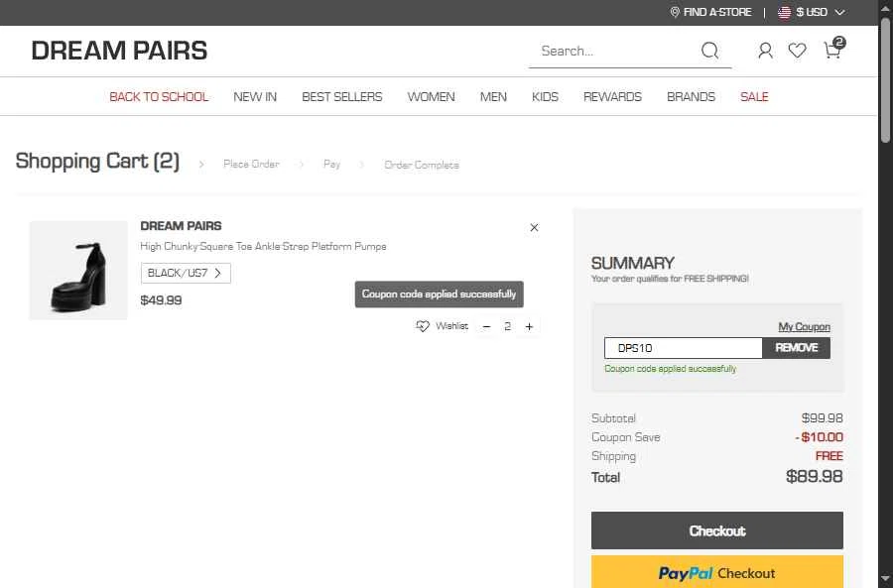Open the wishlist heart icon in header

(798, 51)
